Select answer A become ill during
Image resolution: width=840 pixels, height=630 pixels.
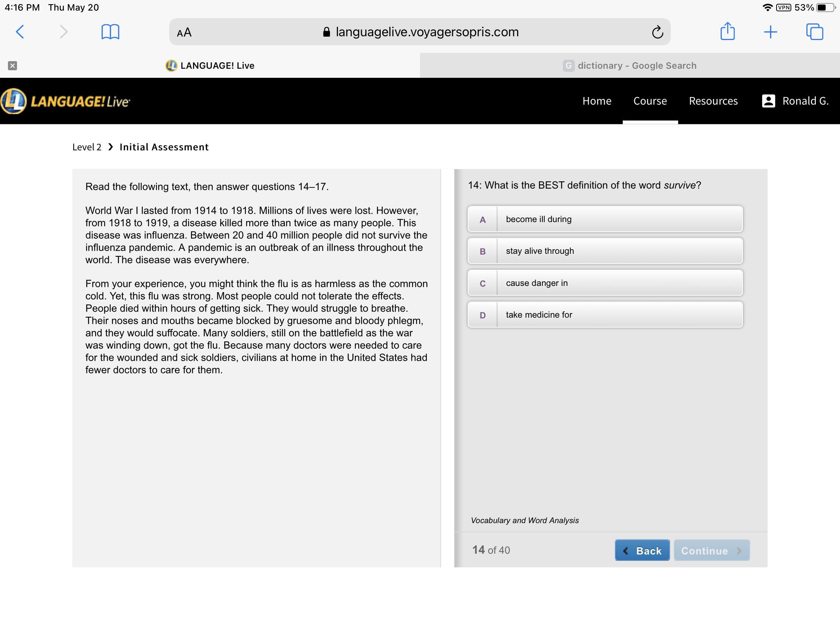click(x=605, y=219)
